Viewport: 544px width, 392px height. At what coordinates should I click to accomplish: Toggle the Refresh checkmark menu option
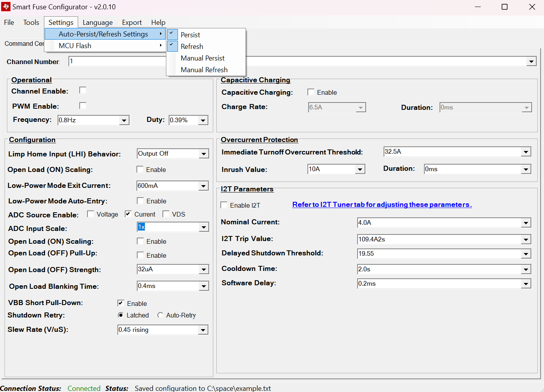point(192,47)
